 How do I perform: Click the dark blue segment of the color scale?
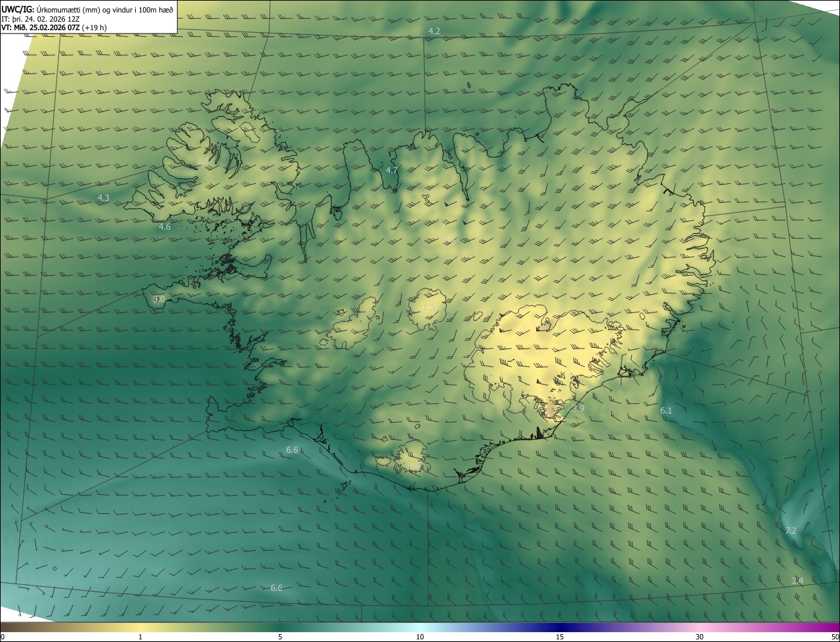point(560,627)
